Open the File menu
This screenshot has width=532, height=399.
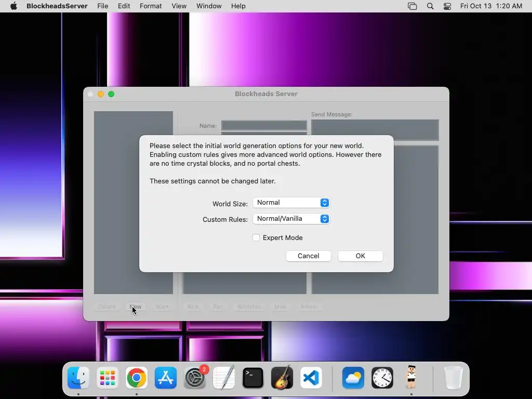pos(102,6)
